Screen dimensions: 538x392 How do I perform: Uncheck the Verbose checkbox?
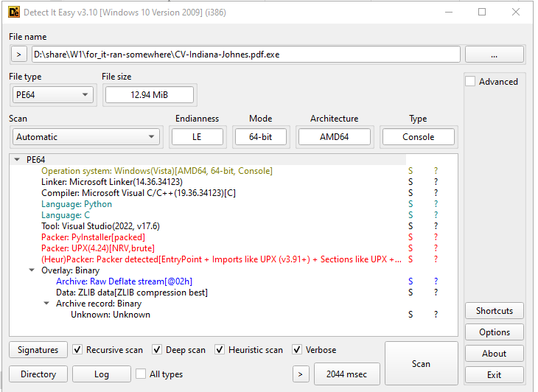coord(297,350)
